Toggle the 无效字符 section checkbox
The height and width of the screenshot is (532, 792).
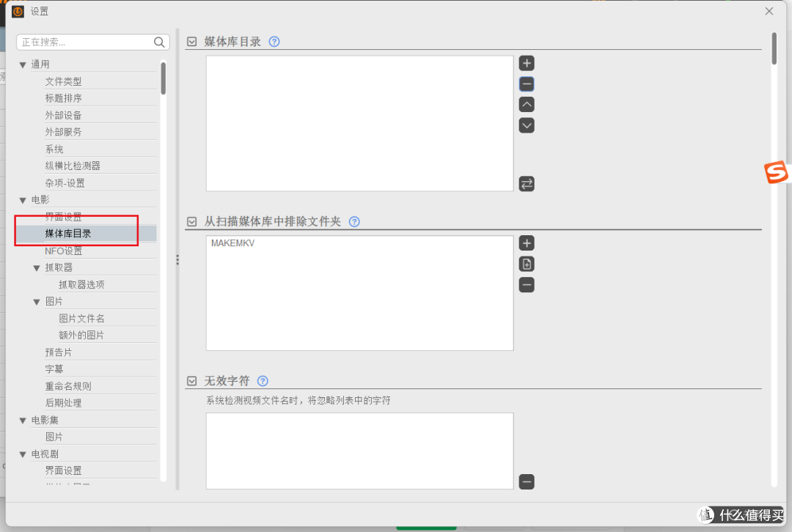click(191, 380)
